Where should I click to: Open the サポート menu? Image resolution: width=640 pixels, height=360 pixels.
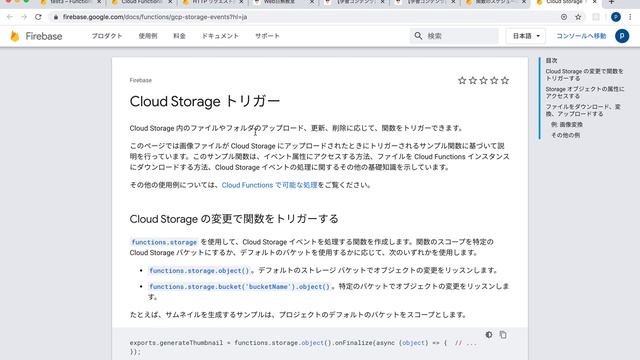[267, 36]
